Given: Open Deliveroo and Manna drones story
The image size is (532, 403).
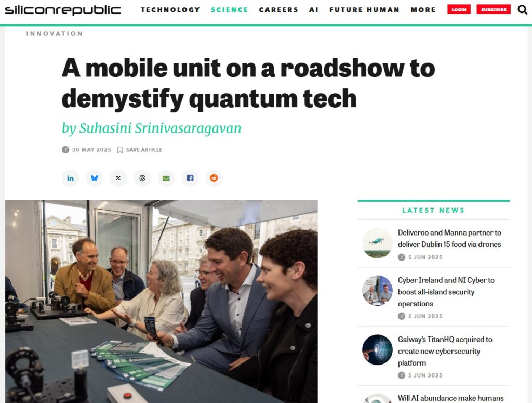Looking at the screenshot, I should click(x=449, y=238).
